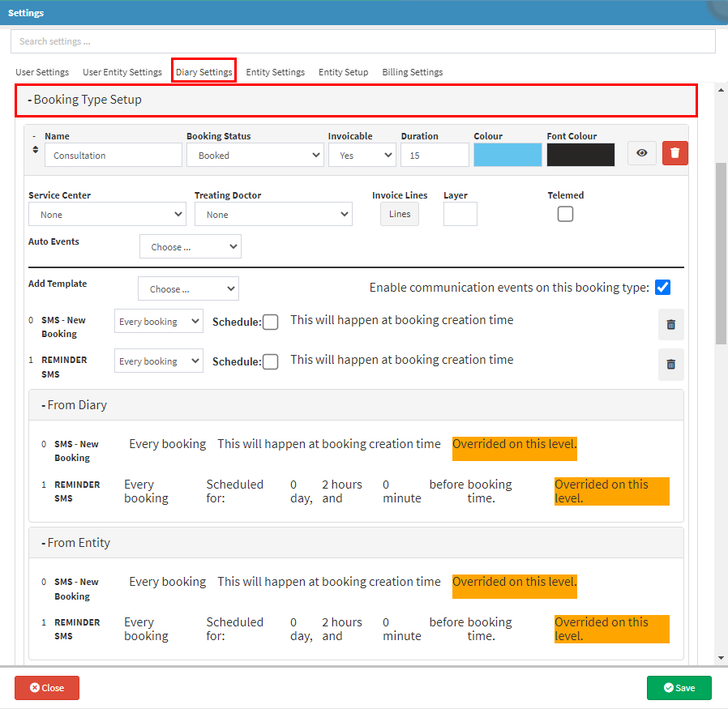Image resolution: width=728 pixels, height=709 pixels.
Task: Open Invoice Lines with the Lines button
Action: click(x=400, y=214)
